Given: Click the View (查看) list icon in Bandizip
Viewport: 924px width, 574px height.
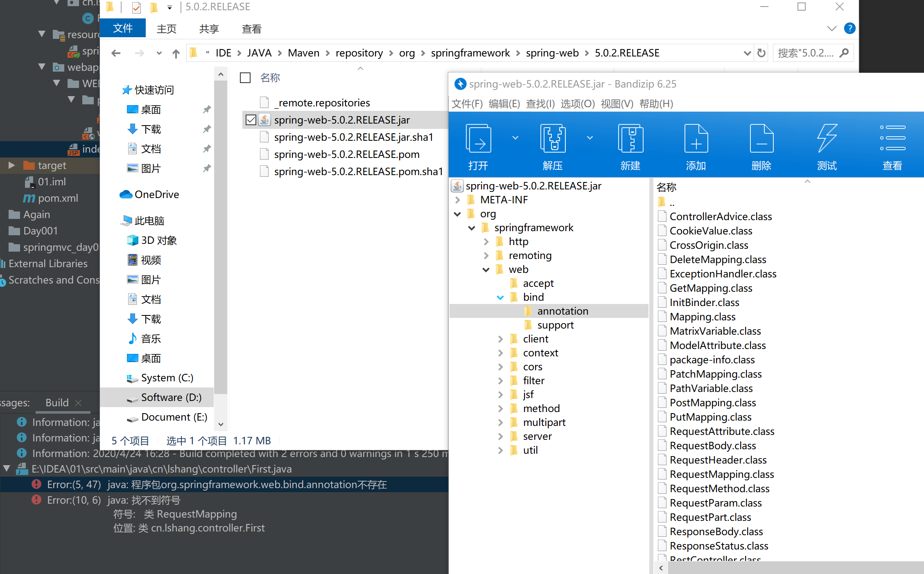Looking at the screenshot, I should (x=892, y=139).
